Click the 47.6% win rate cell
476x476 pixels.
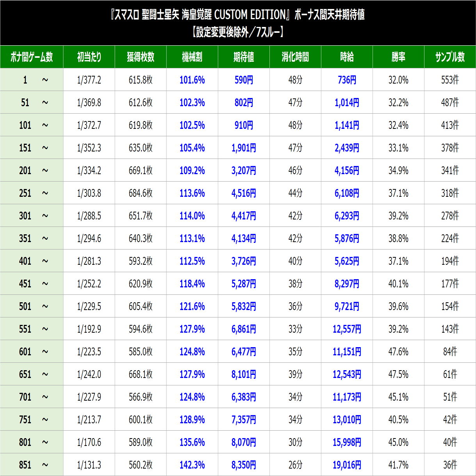tap(398, 351)
